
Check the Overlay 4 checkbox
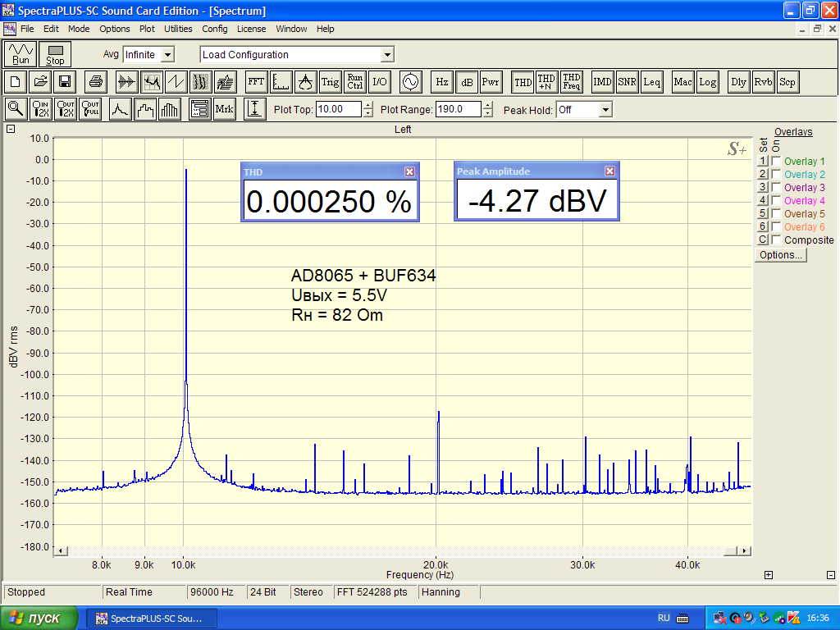[776, 201]
